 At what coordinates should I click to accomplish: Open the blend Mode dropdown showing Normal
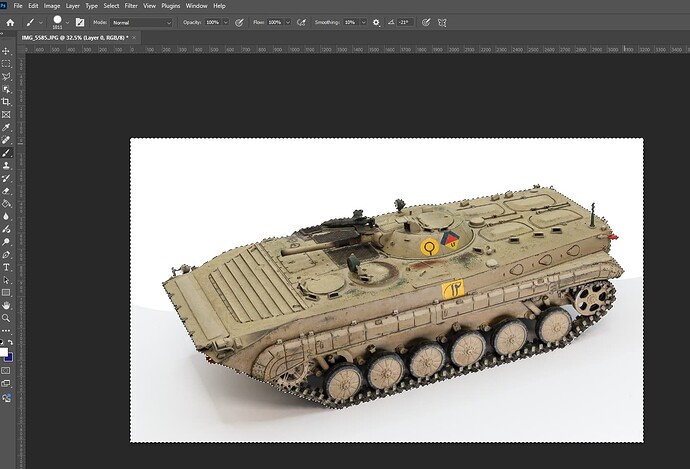click(140, 21)
